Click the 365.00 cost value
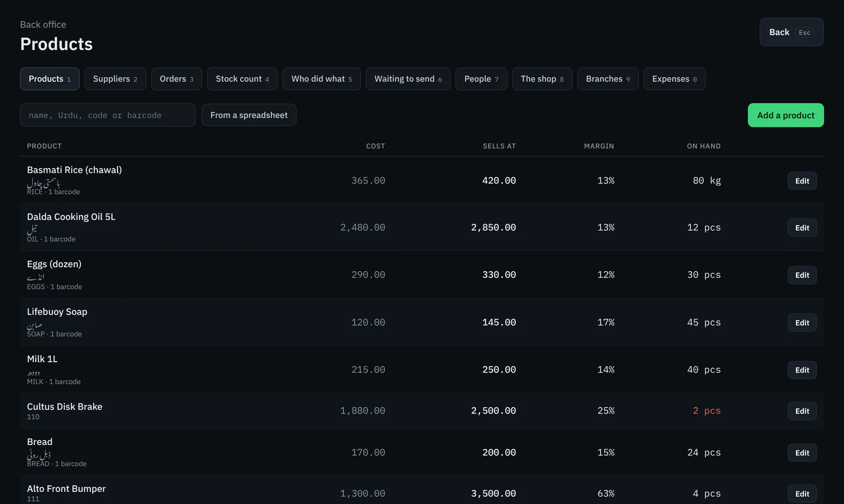This screenshot has width=844, height=504. [368, 180]
